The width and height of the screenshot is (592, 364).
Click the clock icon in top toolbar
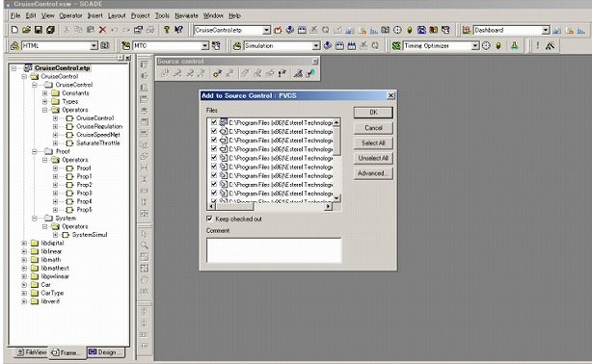[x=397, y=30]
